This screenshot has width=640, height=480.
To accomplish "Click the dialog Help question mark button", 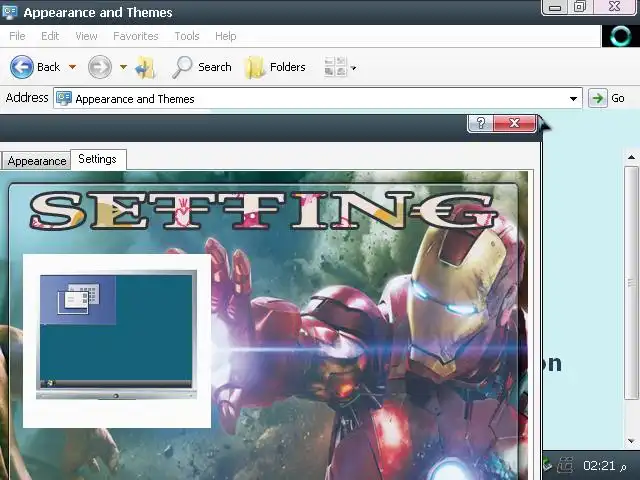I will (480, 123).
